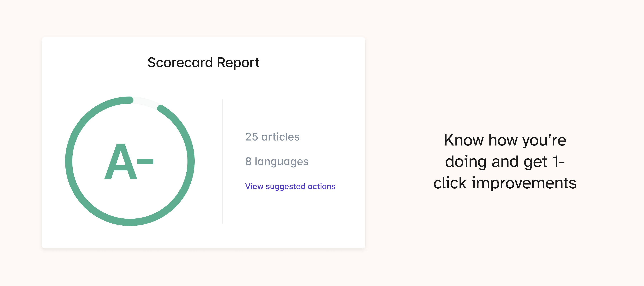Click the word Report in the title
This screenshot has height=286, width=644.
[238, 62]
